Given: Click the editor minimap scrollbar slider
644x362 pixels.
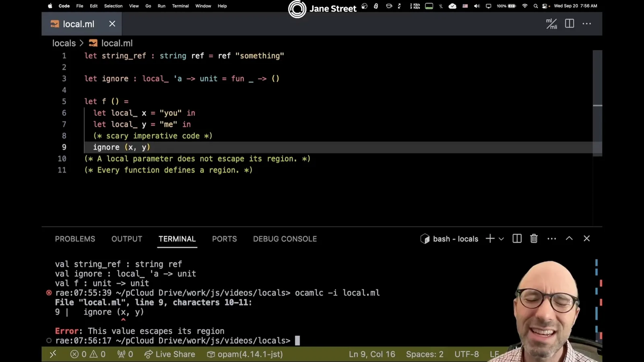Looking at the screenshot, I should tap(597, 103).
